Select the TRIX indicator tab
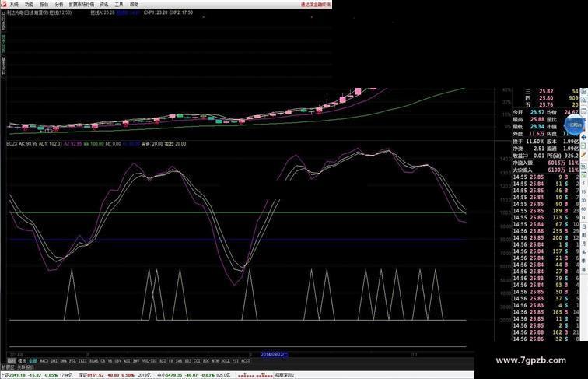This screenshot has height=379, width=588. 82,361
